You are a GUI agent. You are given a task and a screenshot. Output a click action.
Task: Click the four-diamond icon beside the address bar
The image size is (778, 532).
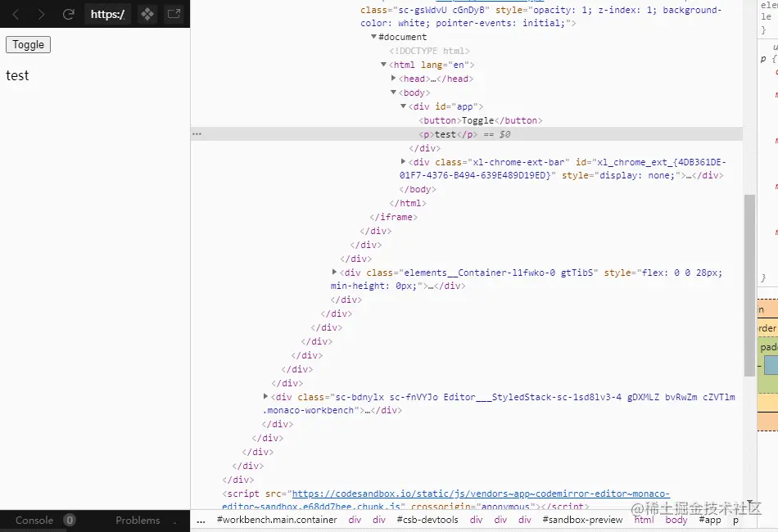pos(147,14)
